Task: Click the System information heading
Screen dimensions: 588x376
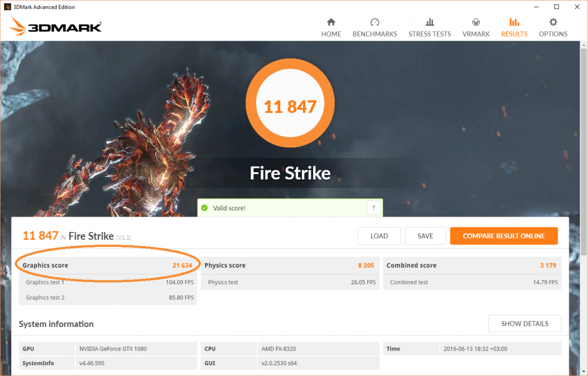Action: tap(56, 324)
